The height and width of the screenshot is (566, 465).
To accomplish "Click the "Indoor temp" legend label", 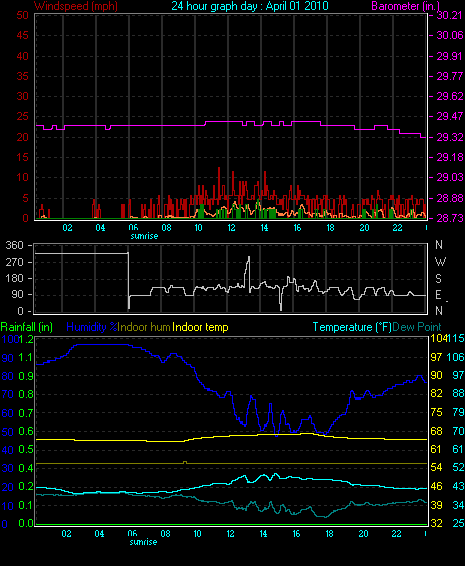I will [x=200, y=327].
